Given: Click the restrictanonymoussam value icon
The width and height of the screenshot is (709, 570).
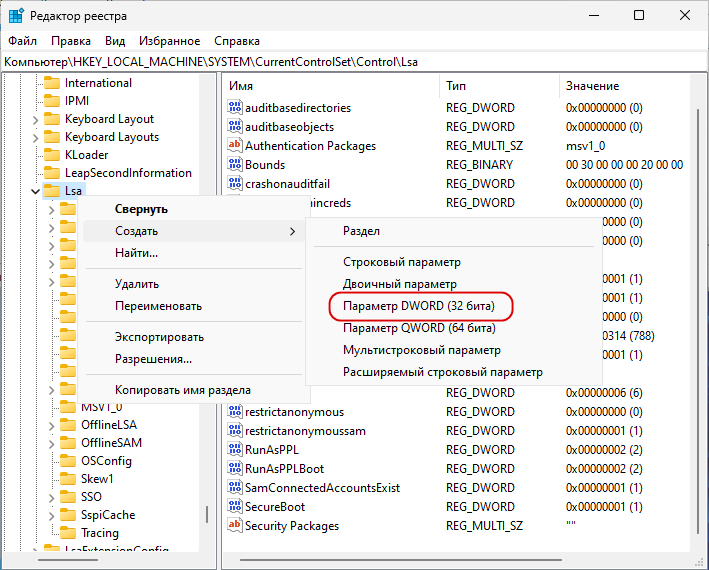Looking at the screenshot, I should click(235, 431).
